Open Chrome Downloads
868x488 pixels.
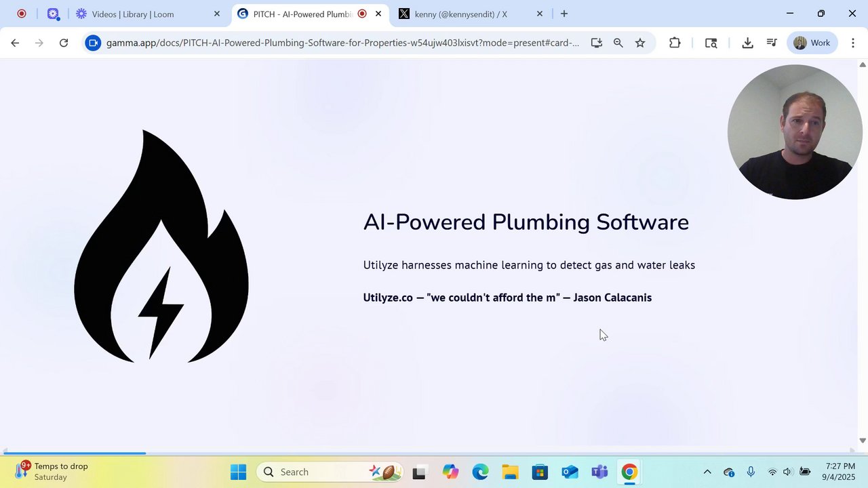(x=748, y=43)
